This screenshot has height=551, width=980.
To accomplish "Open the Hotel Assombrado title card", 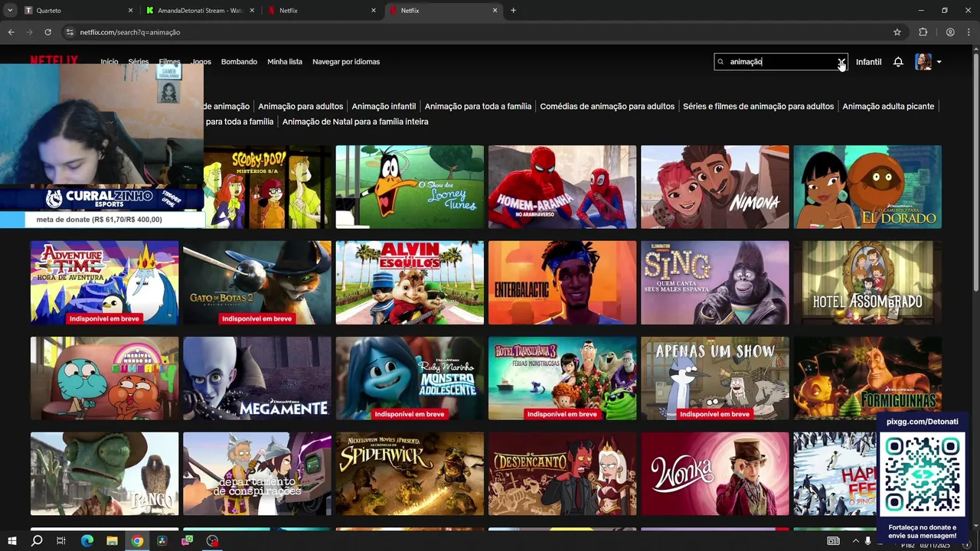I will pyautogui.click(x=867, y=282).
